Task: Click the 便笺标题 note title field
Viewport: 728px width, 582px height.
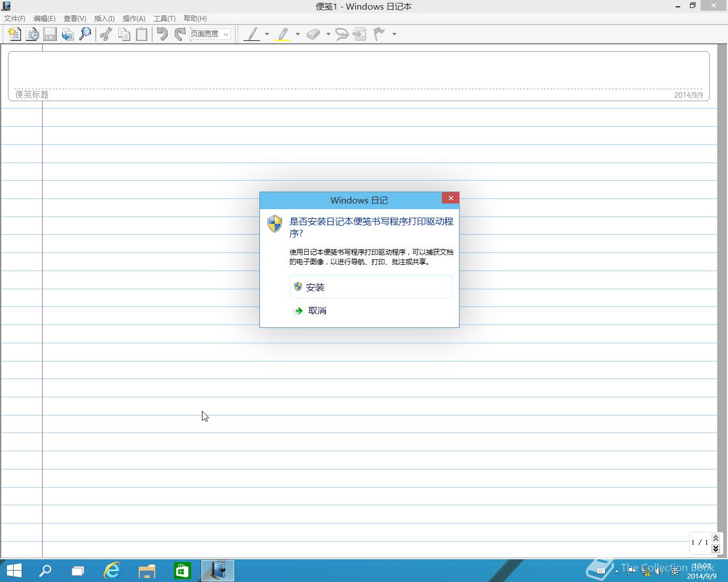Action: pyautogui.click(x=32, y=94)
